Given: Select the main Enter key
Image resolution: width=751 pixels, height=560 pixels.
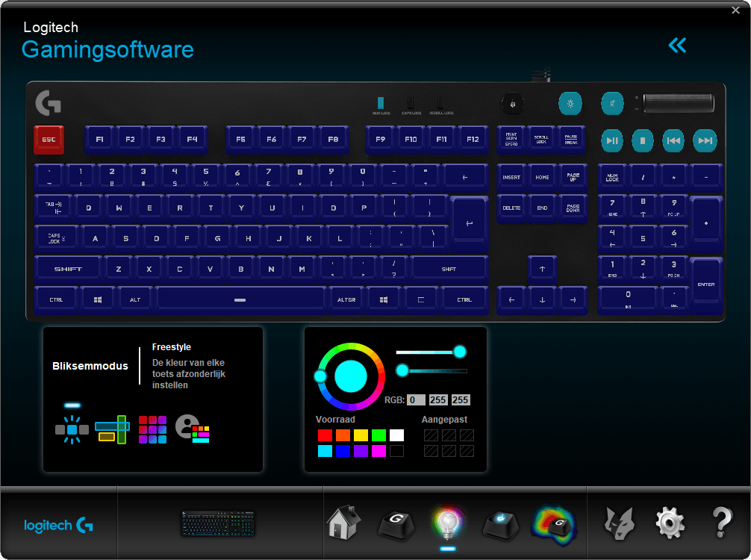Looking at the screenshot, I should 470,224.
